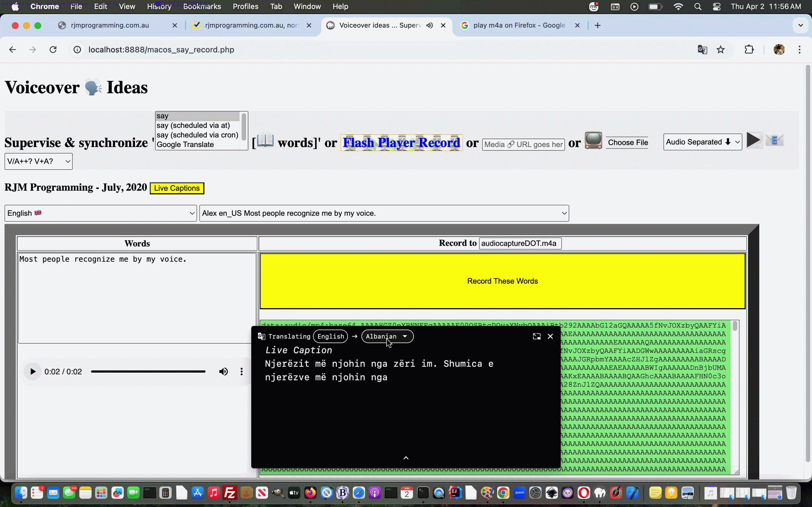Open Google Translate icon in the address bar

tap(702, 50)
